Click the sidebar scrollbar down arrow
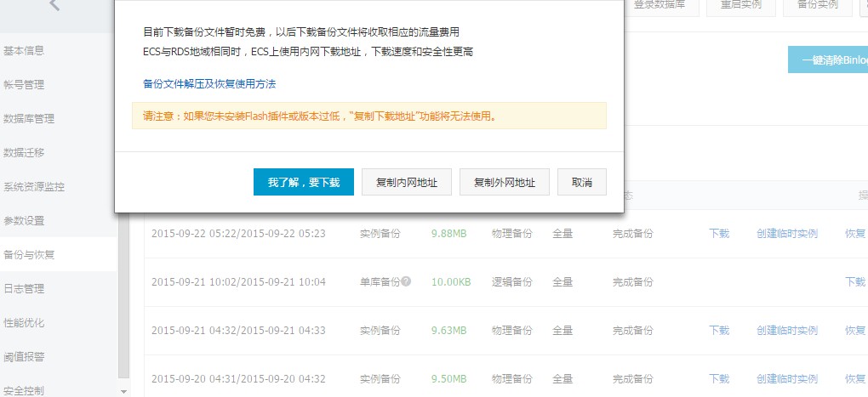868x397 pixels. click(124, 391)
